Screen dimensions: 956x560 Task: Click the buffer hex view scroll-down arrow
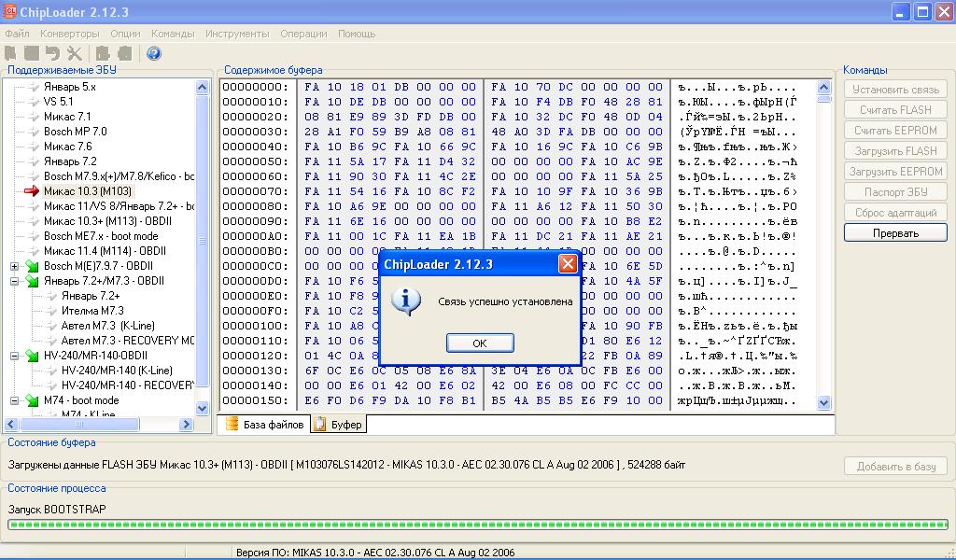click(x=823, y=403)
